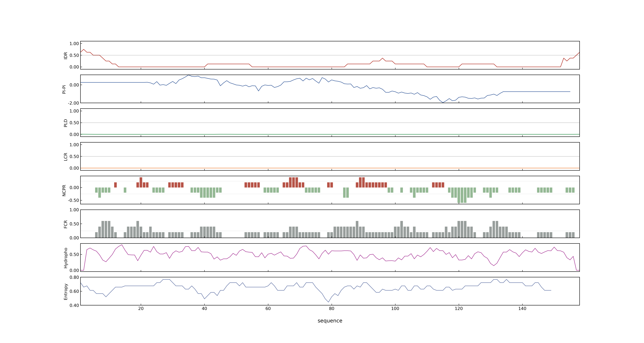Click the LCR axis label
The image size is (644, 343).
tap(66, 157)
